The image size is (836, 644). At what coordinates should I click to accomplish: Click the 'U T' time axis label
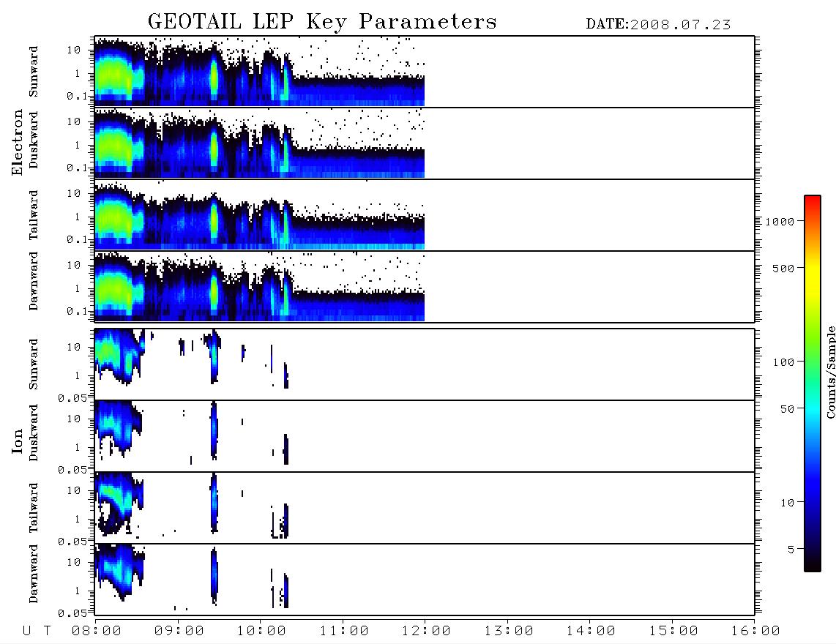pyautogui.click(x=37, y=631)
